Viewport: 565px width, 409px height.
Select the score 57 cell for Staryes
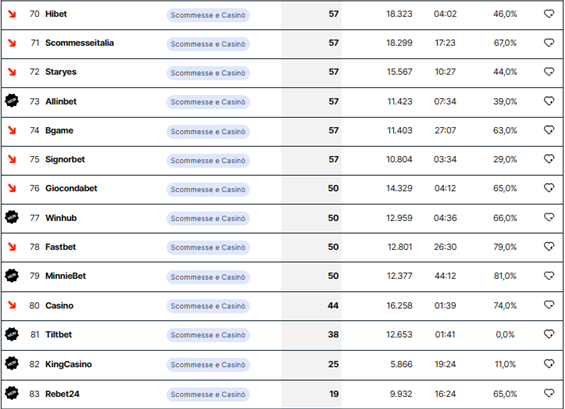point(311,72)
